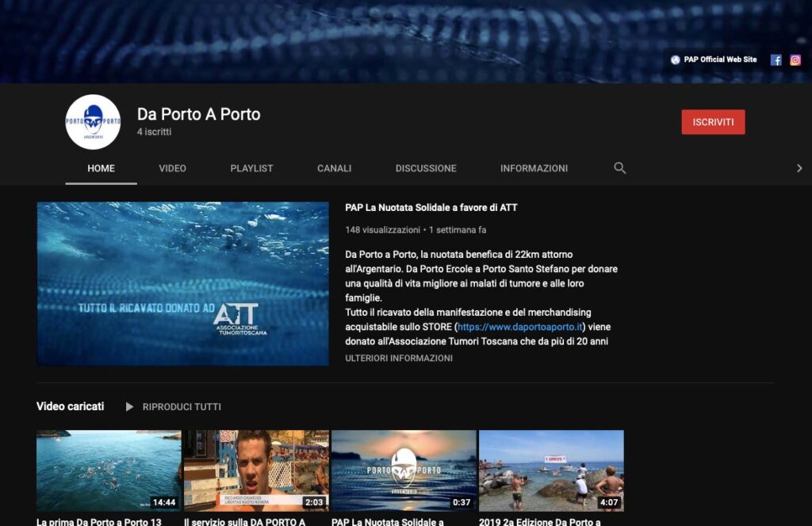This screenshot has width=812, height=526.
Task: Open video titled 2019 2a Edizione Da Porto a
Action: (x=539, y=521)
